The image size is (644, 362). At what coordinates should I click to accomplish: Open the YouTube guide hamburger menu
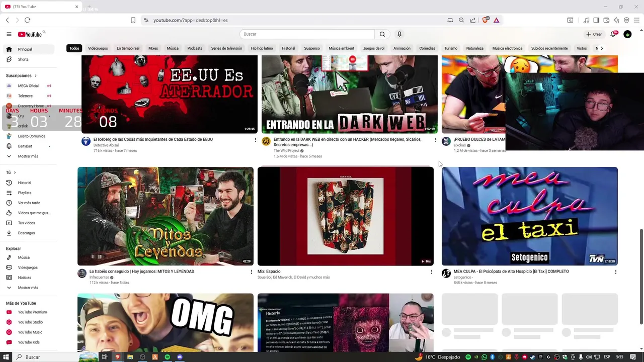[x=9, y=34]
